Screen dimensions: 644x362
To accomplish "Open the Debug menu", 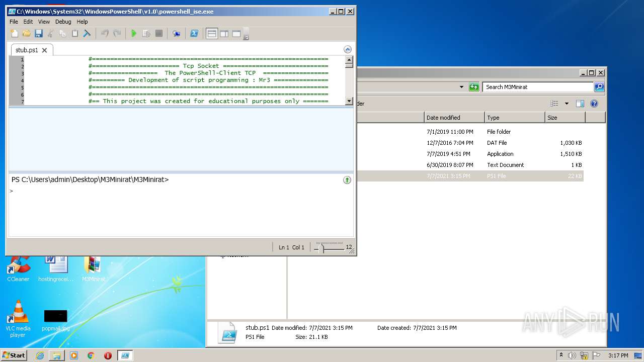I will tap(63, 22).
